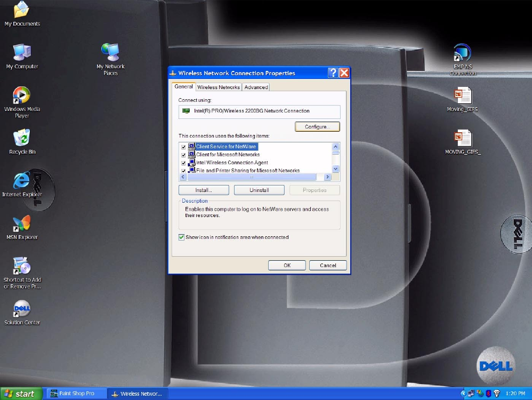532x400 pixels.
Task: Click the Install button
Action: click(x=204, y=190)
